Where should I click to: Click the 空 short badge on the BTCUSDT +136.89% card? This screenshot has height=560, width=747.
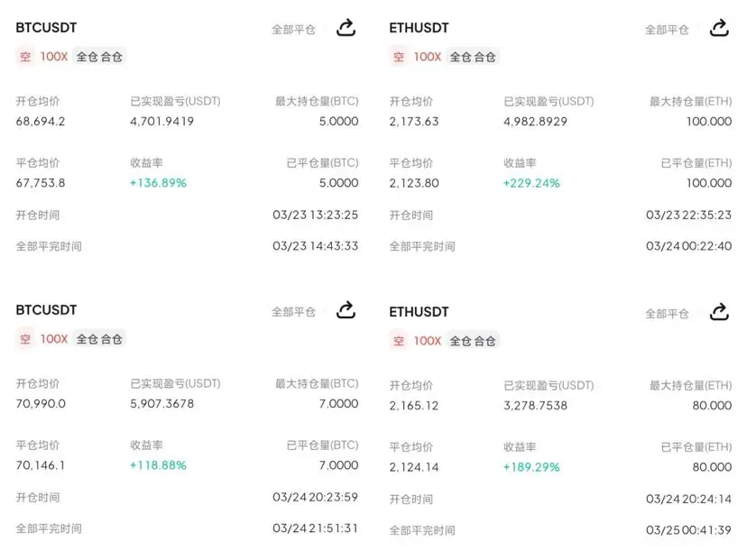point(25,56)
